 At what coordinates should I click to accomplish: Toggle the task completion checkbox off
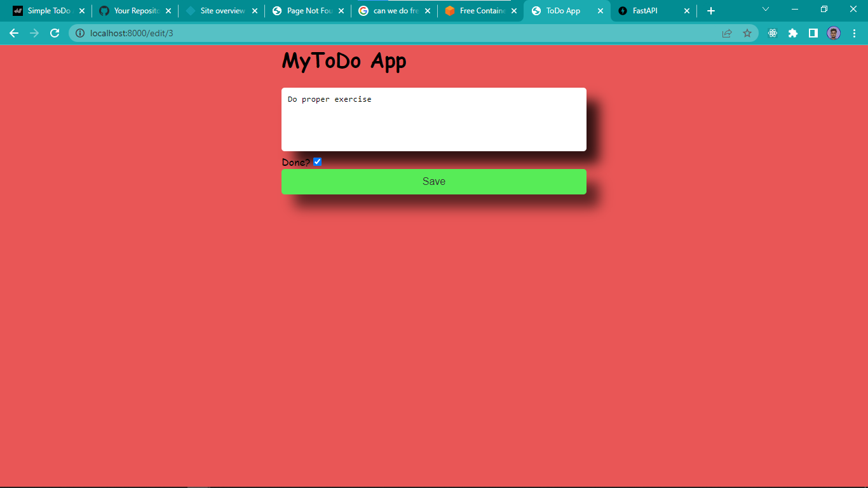(317, 161)
